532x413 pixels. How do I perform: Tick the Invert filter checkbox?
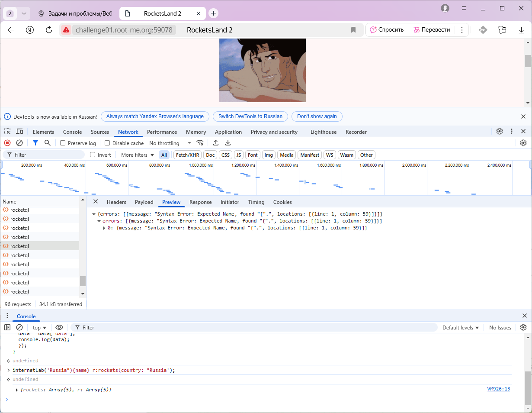tap(93, 155)
